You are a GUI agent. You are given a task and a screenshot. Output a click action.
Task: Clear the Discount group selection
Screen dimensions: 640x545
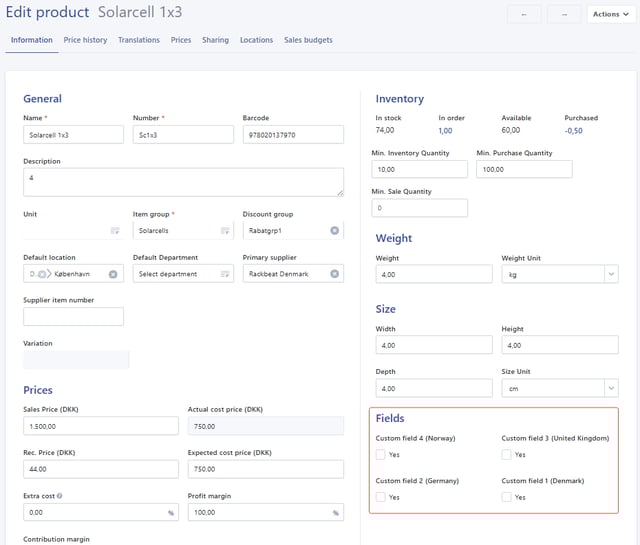[334, 231]
